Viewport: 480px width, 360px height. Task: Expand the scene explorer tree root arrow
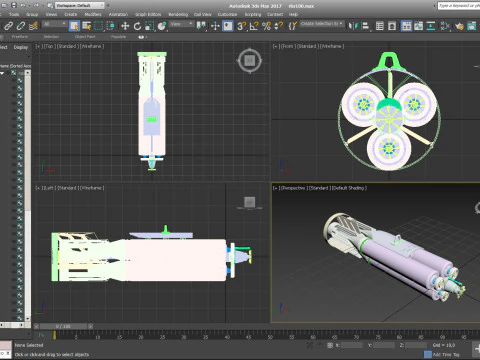(x=3, y=73)
